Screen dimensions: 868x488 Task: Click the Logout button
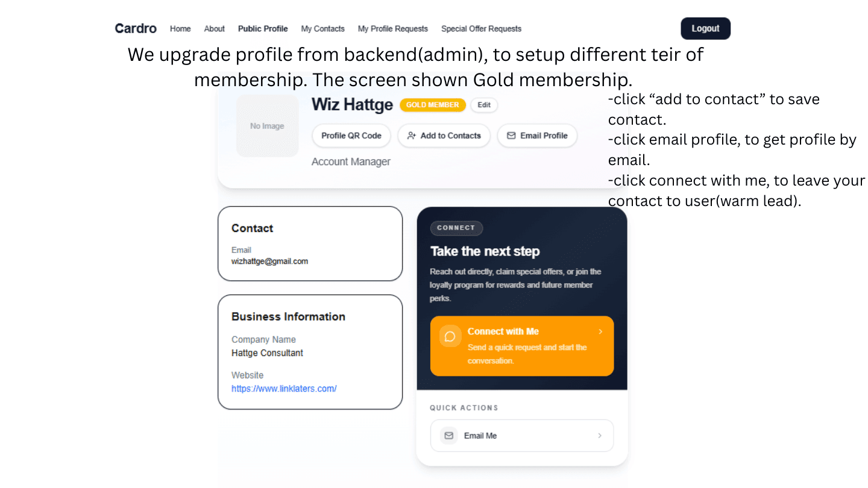(705, 28)
